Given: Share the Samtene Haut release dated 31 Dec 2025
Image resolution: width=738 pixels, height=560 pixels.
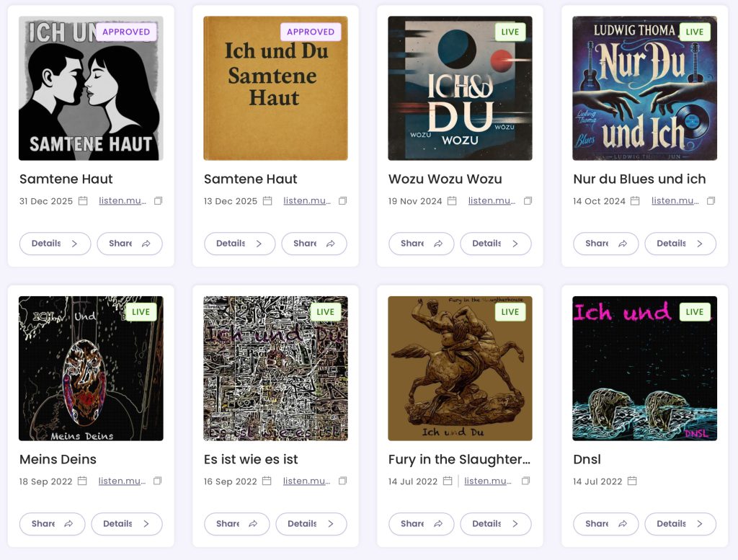Looking at the screenshot, I should (x=129, y=244).
